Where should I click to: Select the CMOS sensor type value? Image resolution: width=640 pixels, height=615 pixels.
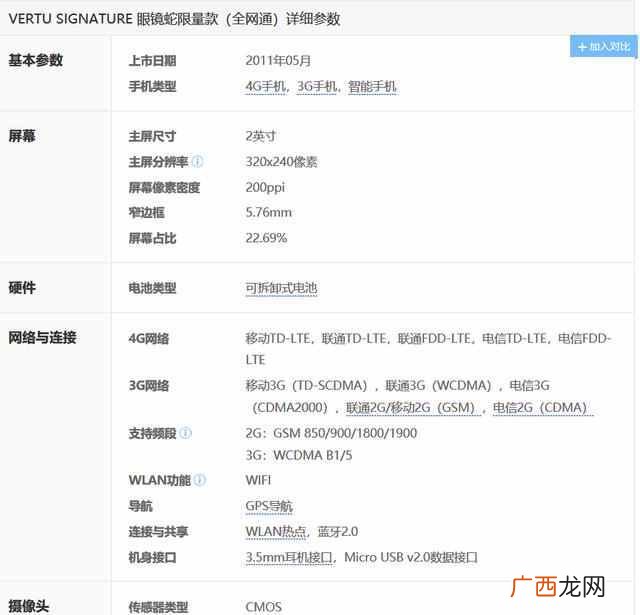click(x=263, y=606)
